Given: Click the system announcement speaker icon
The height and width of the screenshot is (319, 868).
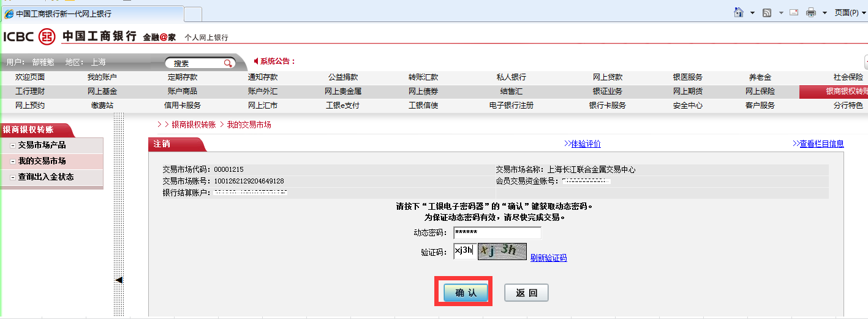Looking at the screenshot, I should (256, 61).
